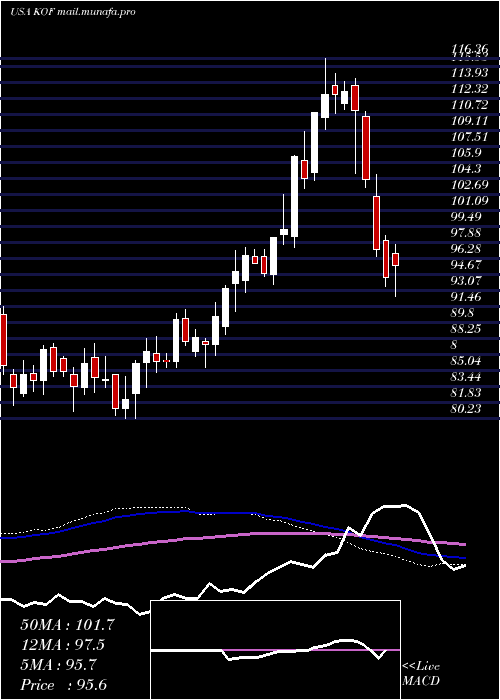Click the 91.46 price axis label
The height and width of the screenshot is (700, 500).
click(x=466, y=297)
